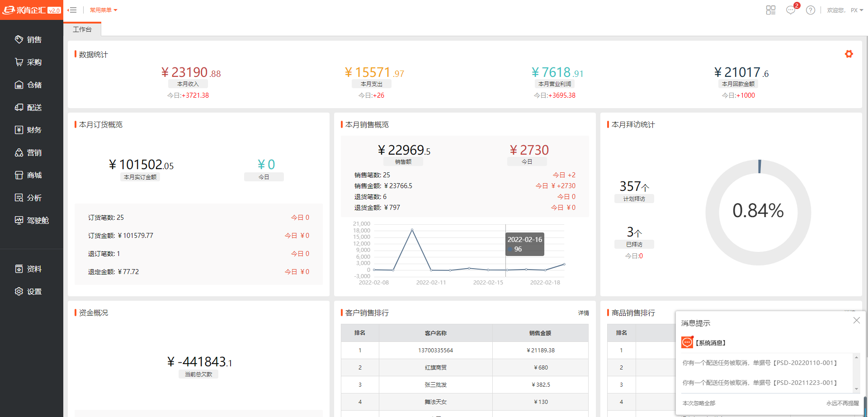Open the 采购 purchasing cart icon

(x=19, y=62)
